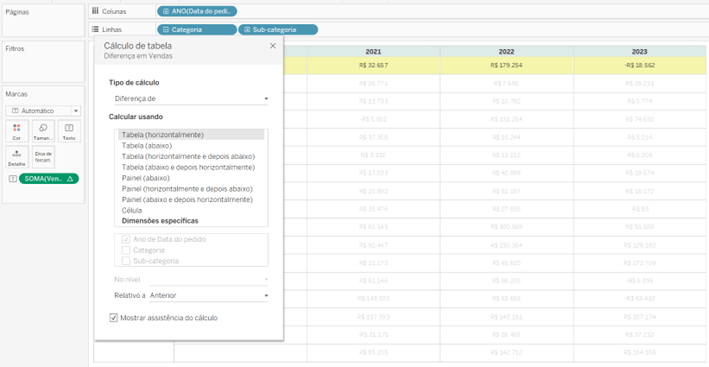Open the Automático mark type dropdown
This screenshot has height=367, width=709.
[x=43, y=111]
